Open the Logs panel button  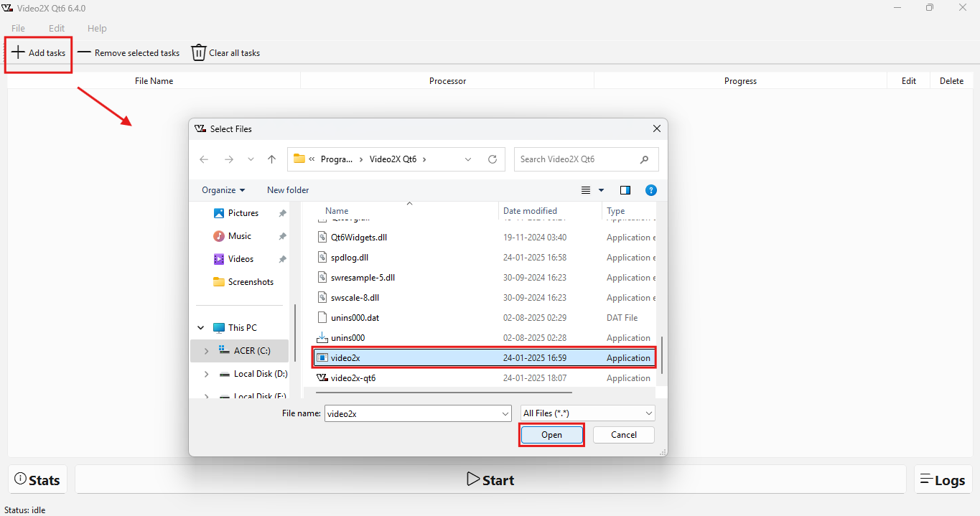click(x=943, y=479)
